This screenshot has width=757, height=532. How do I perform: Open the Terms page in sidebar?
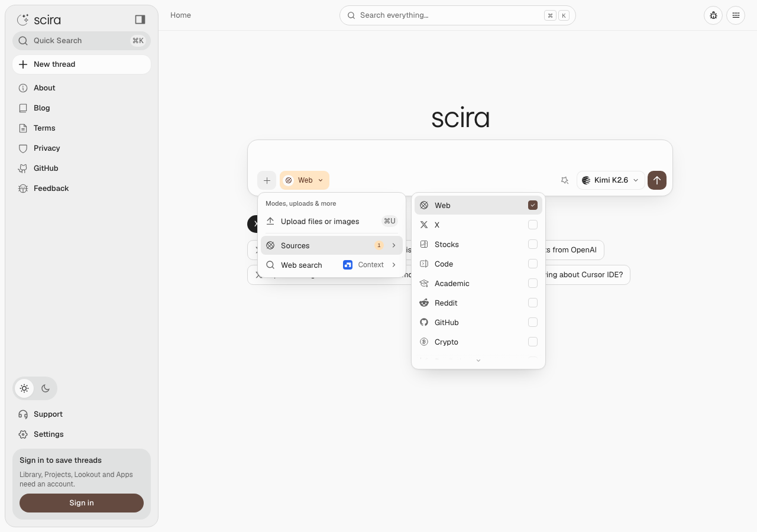point(82,128)
